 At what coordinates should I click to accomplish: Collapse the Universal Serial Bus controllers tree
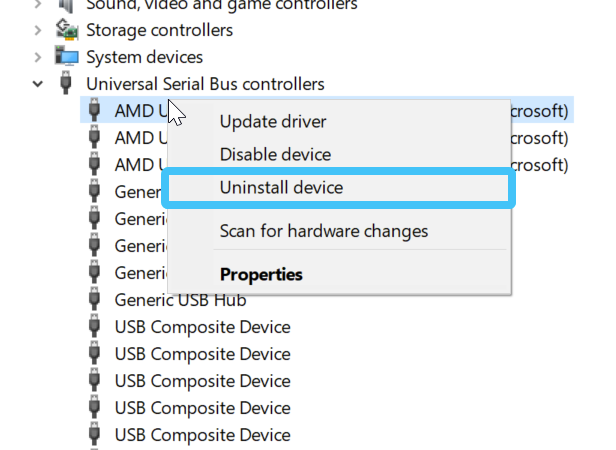pyautogui.click(x=38, y=84)
